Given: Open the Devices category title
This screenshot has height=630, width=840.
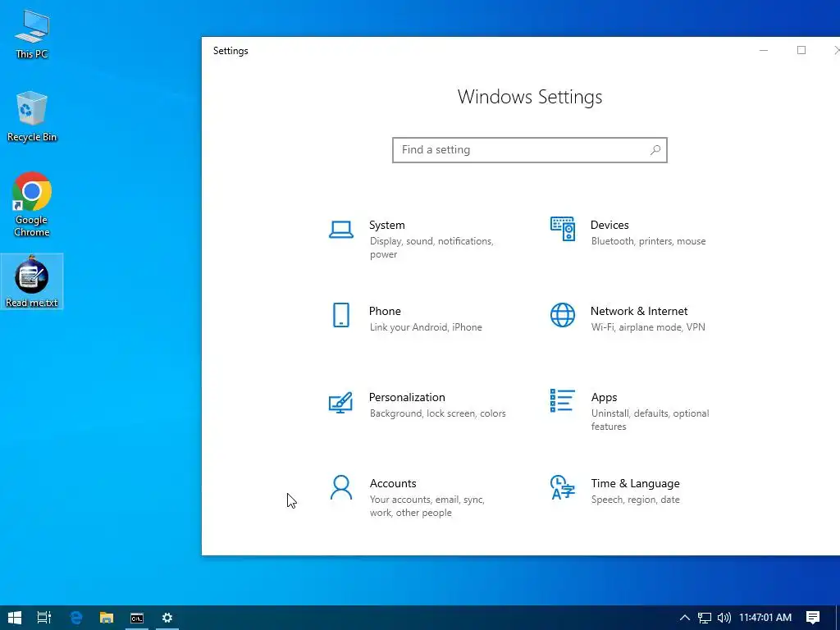Looking at the screenshot, I should click(x=609, y=225).
